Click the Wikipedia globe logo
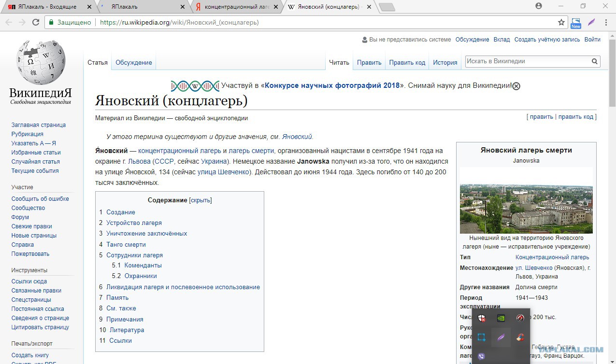 point(41,63)
